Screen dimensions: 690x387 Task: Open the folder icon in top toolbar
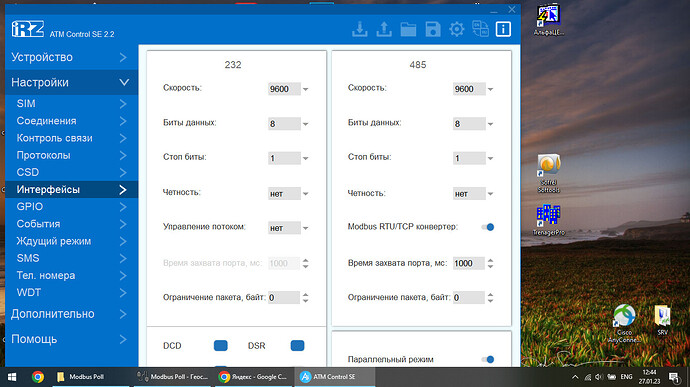[x=408, y=29]
